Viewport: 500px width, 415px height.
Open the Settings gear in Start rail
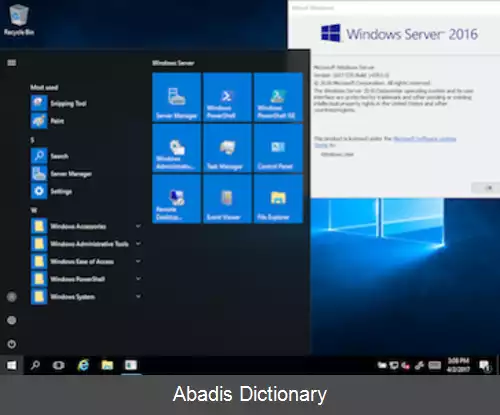[12, 320]
